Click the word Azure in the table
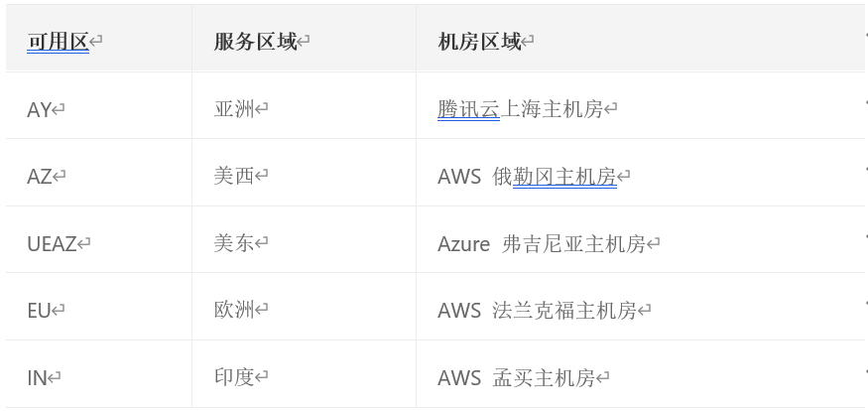This screenshot has width=868, height=411. click(x=463, y=243)
